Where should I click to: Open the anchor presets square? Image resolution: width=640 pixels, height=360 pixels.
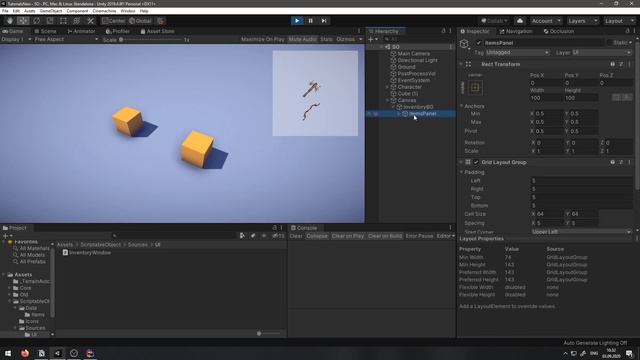475,87
